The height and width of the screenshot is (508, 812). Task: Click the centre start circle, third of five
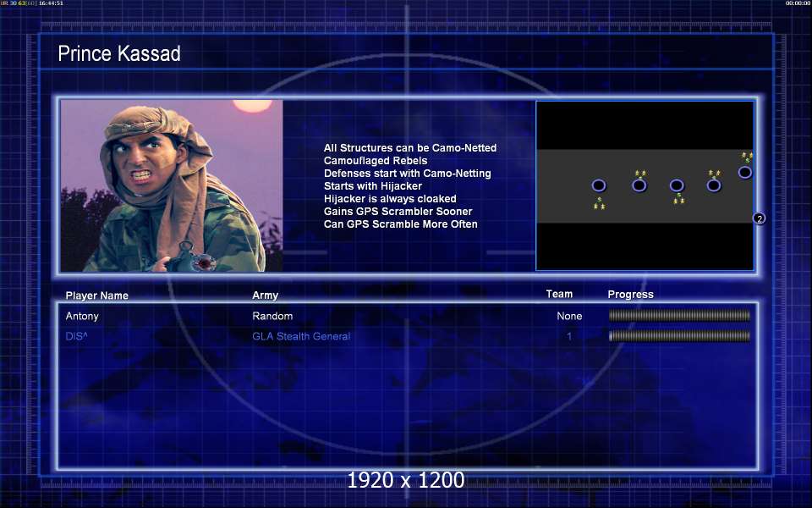pos(677,185)
